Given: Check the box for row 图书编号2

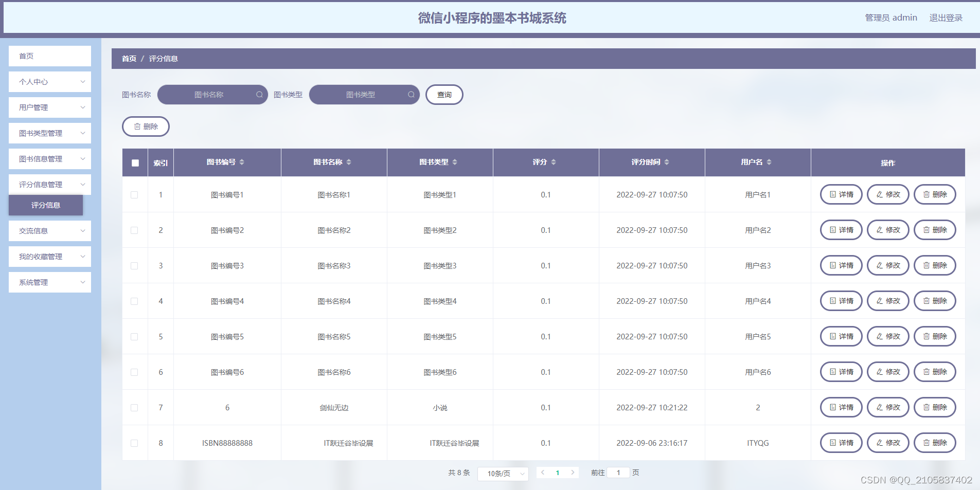Looking at the screenshot, I should point(134,230).
